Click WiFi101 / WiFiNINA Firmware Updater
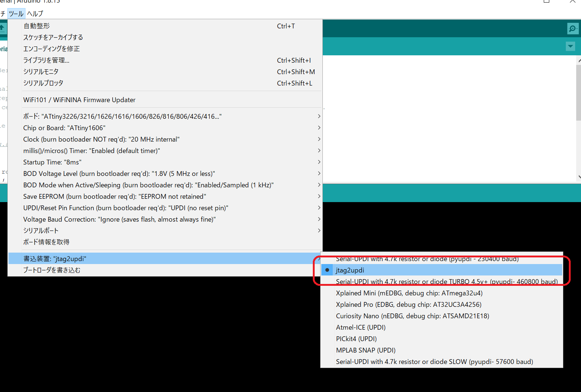This screenshot has height=392, width=581. (79, 100)
